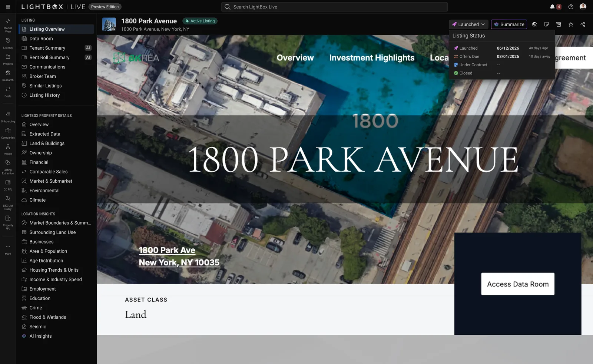Open the help question mark icon
This screenshot has height=364, width=593.
pos(571,7)
